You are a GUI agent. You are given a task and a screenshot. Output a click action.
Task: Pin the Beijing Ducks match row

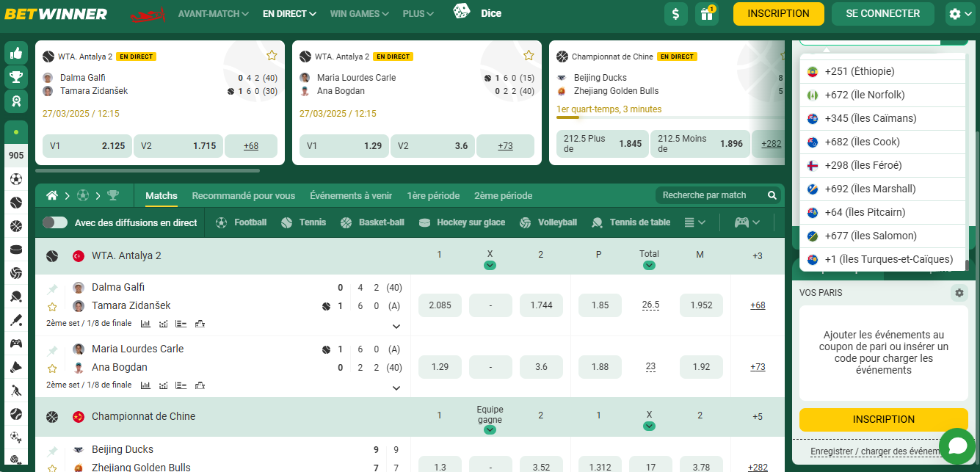(x=52, y=451)
